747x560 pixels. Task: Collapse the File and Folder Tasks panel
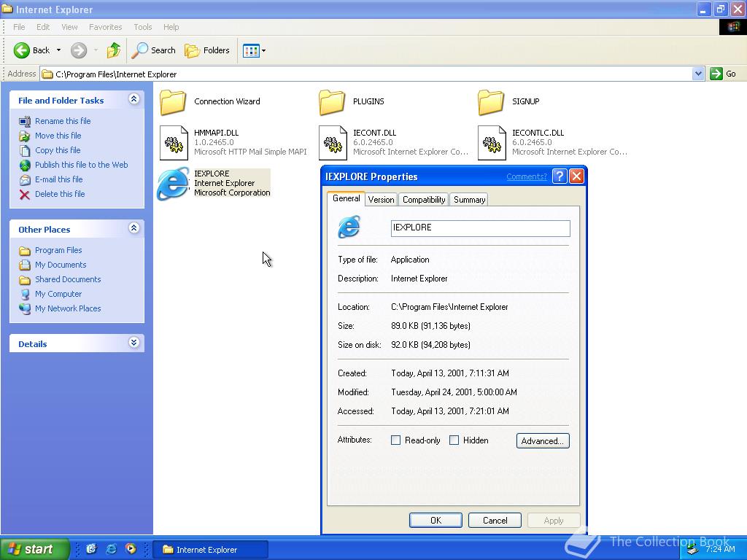click(134, 99)
